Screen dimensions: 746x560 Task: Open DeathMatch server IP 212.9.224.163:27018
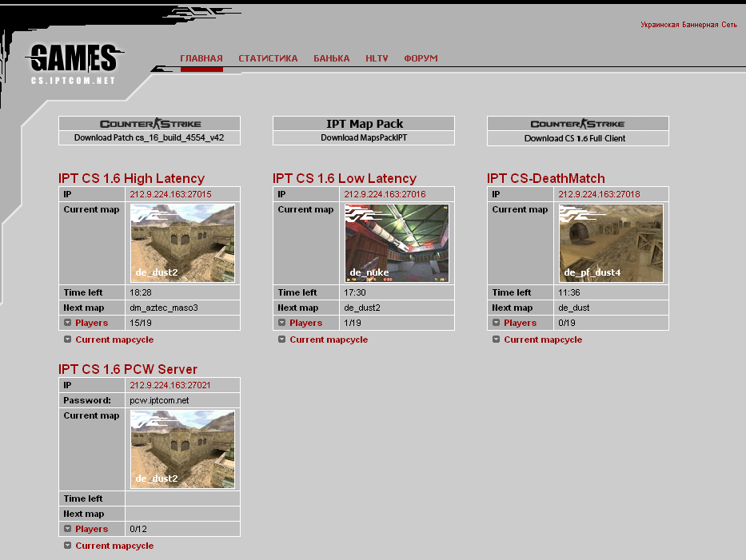599,194
